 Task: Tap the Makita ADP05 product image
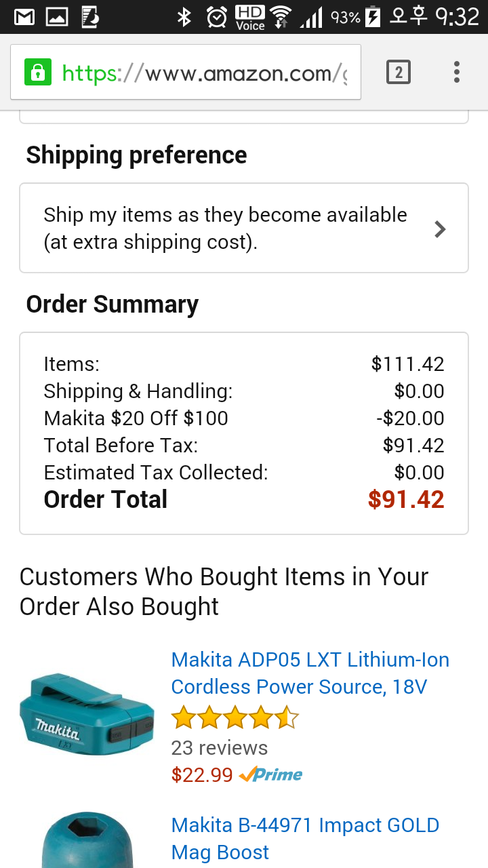(87, 714)
